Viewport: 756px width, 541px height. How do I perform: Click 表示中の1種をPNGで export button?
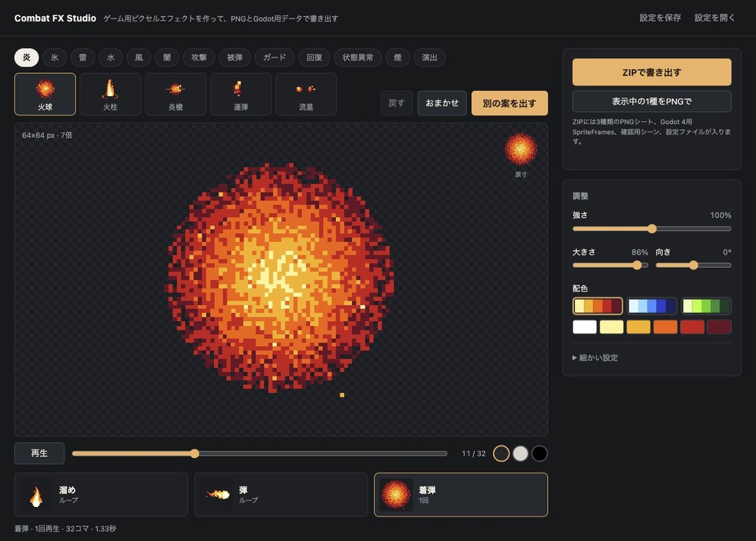pyautogui.click(x=652, y=101)
